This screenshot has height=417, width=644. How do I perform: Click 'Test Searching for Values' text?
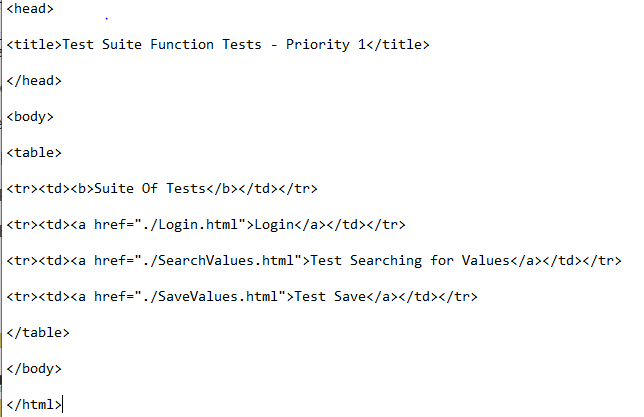click(x=410, y=260)
